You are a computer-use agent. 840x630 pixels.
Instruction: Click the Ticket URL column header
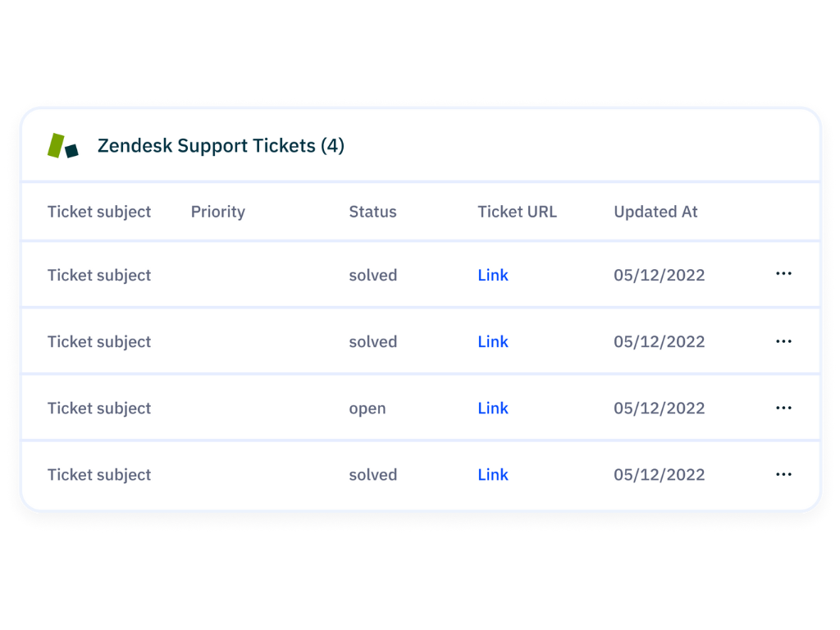[x=517, y=212]
